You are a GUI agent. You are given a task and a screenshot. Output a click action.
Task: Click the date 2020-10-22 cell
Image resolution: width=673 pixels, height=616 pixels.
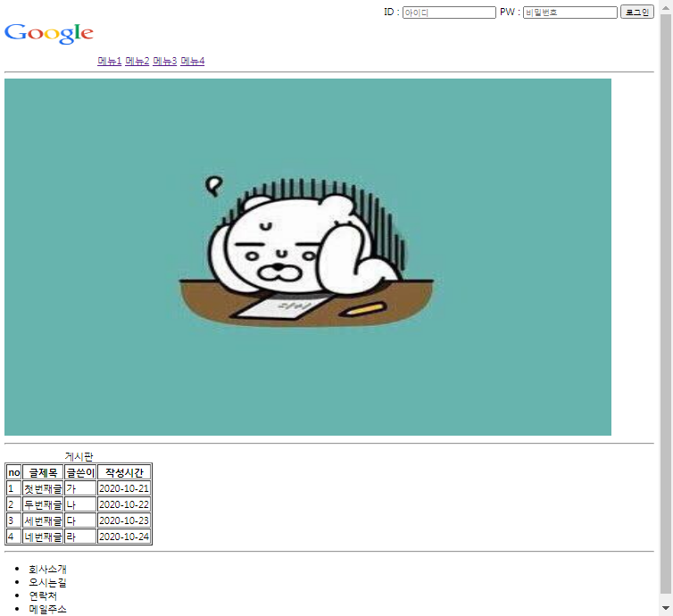[x=124, y=504]
